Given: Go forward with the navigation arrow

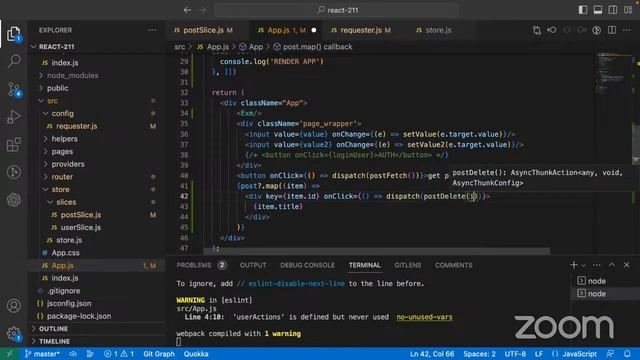Looking at the screenshot, I should [x=202, y=10].
